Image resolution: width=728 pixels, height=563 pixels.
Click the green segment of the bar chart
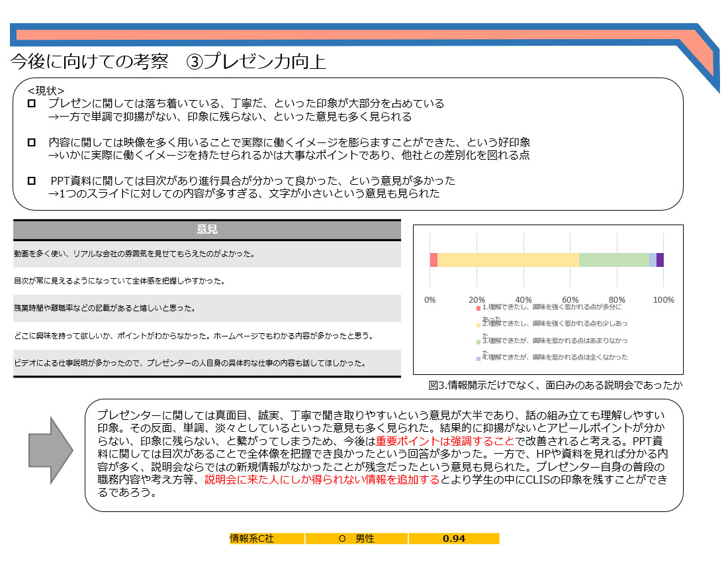coord(614,260)
